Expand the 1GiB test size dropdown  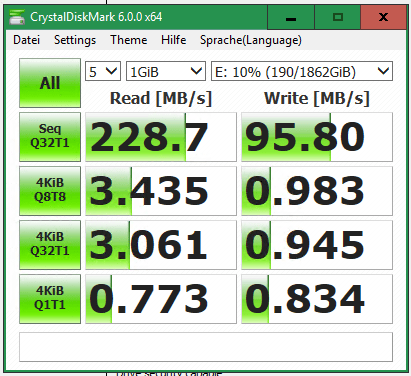166,71
